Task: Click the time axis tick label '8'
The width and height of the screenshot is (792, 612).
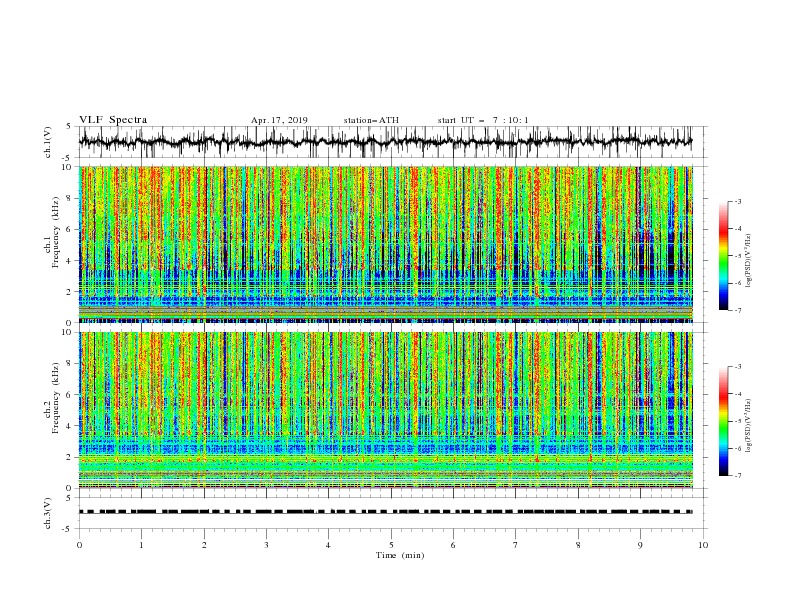Action: [578, 545]
